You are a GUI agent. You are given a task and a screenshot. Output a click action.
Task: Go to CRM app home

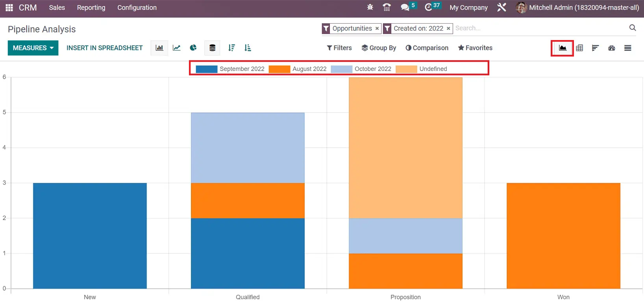click(28, 7)
